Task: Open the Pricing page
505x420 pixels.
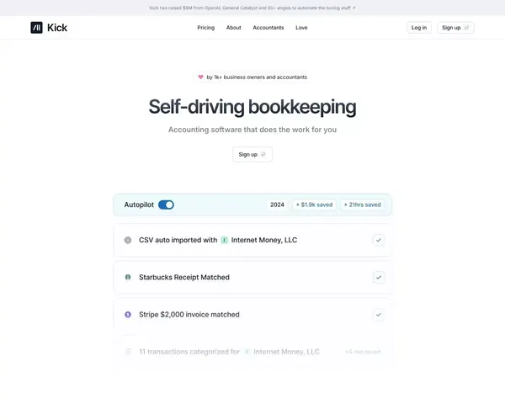Action: click(x=206, y=28)
